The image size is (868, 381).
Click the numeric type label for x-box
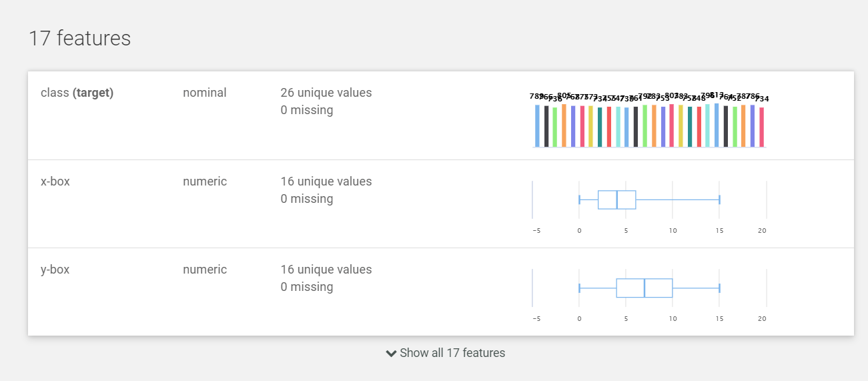[205, 181]
